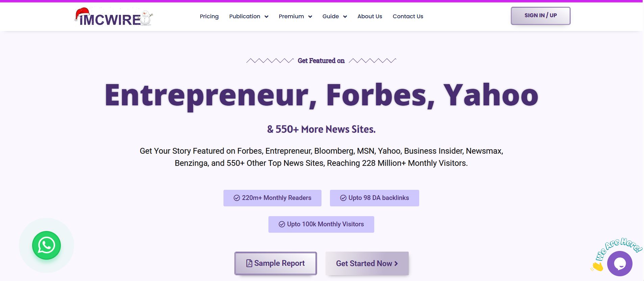
Task: Click the PDF icon on Sample Report
Action: (x=249, y=263)
